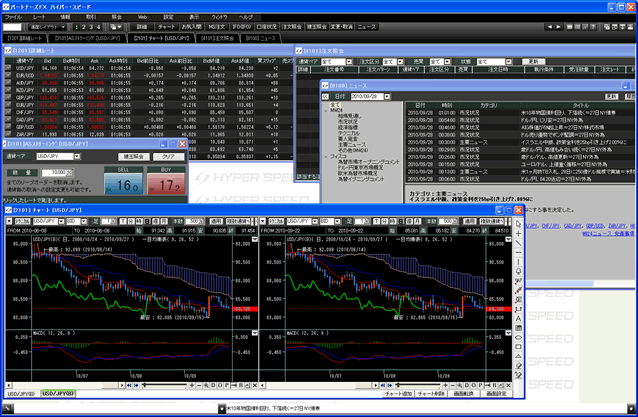The image size is (638, 417).
Task: Click the red BUY rate button
Action: coord(166,183)
